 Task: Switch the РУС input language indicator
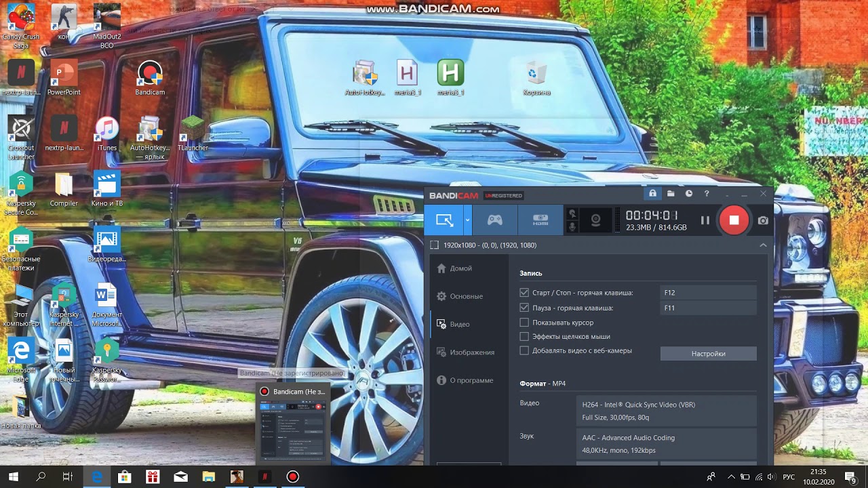click(x=789, y=477)
